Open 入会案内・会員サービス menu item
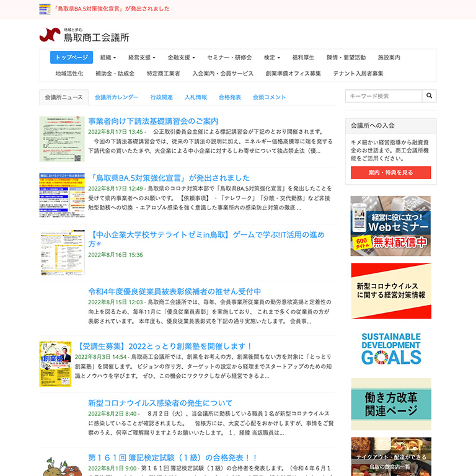The width and height of the screenshot is (476, 476). 223,74
